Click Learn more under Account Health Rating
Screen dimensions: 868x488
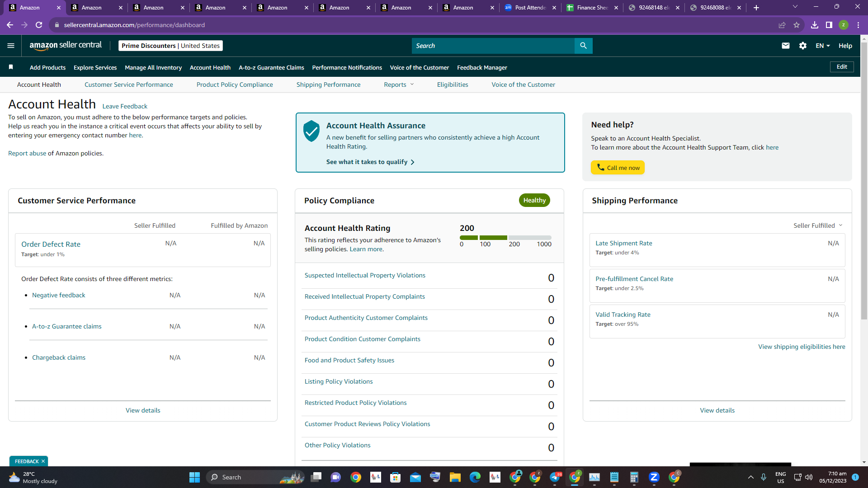tap(366, 249)
